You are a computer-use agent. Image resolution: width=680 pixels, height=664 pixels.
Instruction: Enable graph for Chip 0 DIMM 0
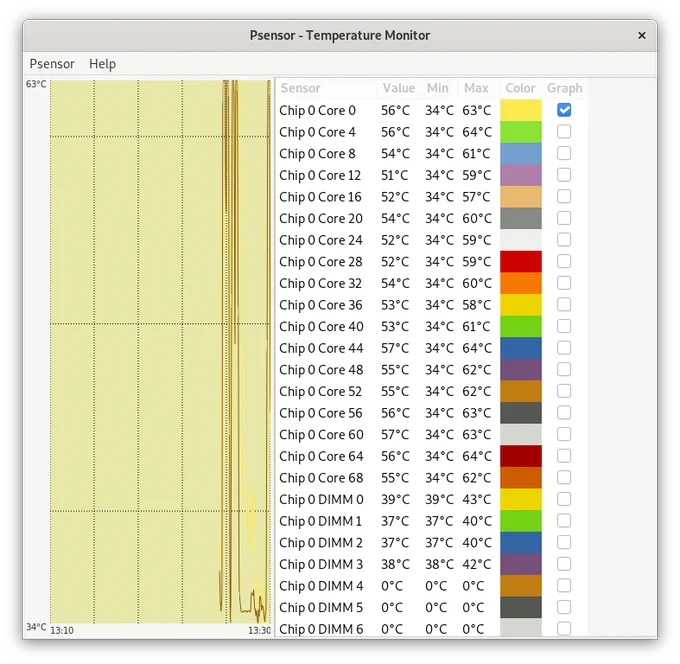pos(564,499)
